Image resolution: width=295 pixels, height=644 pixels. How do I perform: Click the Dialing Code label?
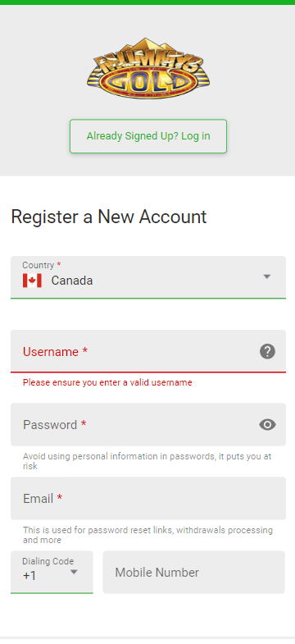[48, 561]
